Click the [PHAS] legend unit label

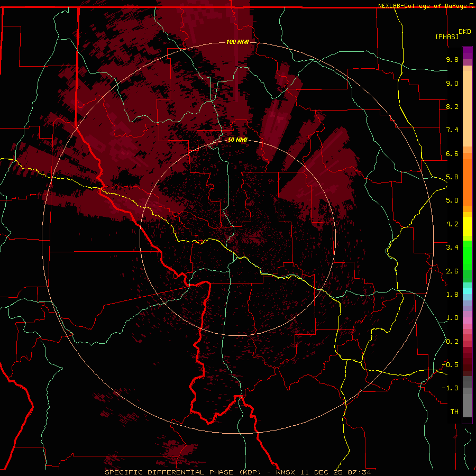(447, 36)
